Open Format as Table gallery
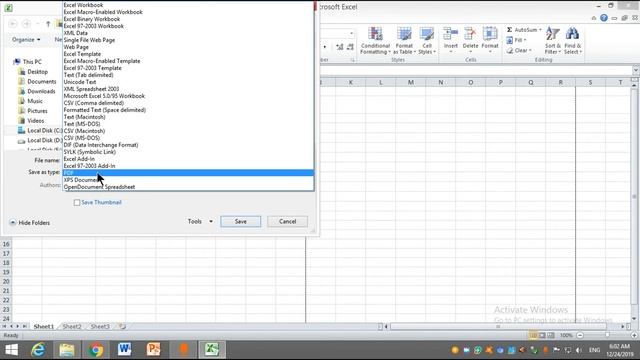The height and width of the screenshot is (360, 640). click(x=404, y=40)
